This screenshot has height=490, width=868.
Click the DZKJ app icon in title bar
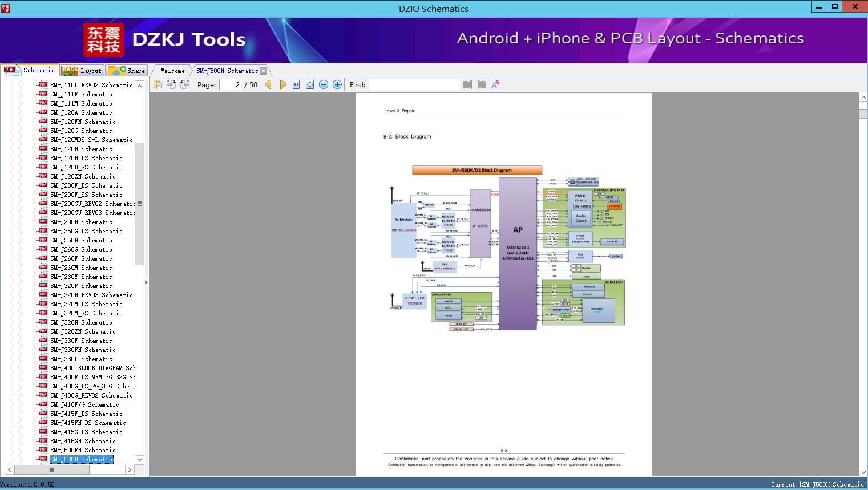tap(6, 8)
